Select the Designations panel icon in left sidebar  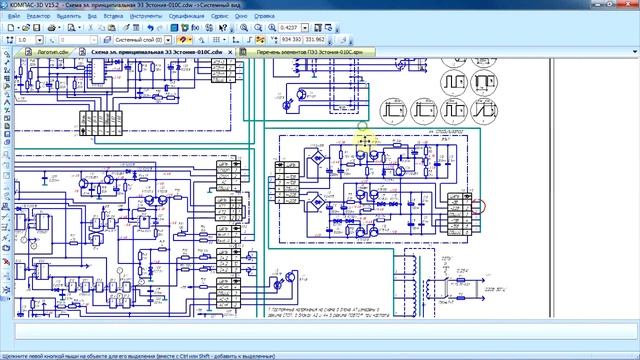pos(7,70)
